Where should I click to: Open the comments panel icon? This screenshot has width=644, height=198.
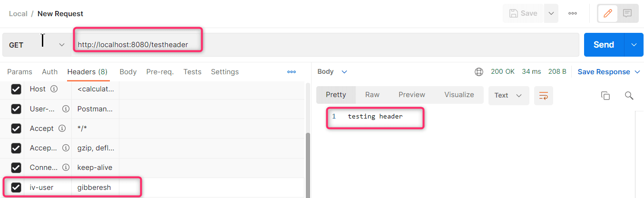point(627,13)
